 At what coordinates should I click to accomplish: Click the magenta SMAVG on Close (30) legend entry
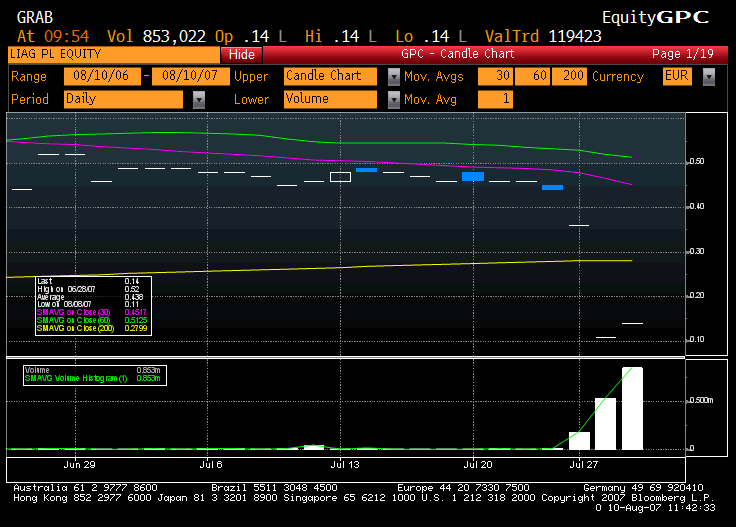tap(92, 312)
